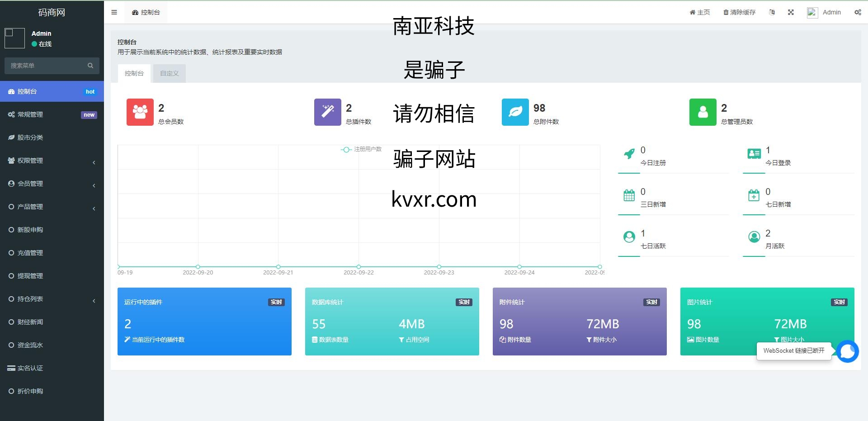Image resolution: width=868 pixels, height=421 pixels.
Task: Click the hot badge on 控制台
Action: tap(90, 92)
